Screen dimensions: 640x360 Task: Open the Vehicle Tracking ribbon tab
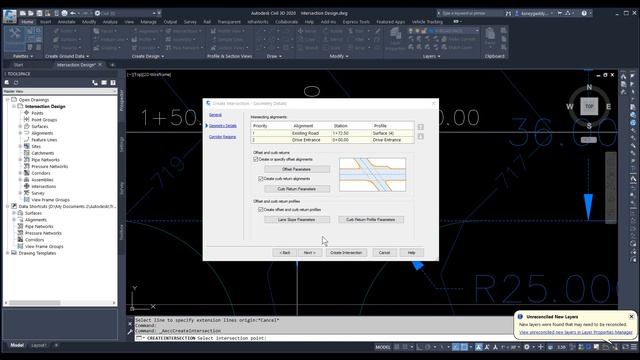pyautogui.click(x=427, y=22)
